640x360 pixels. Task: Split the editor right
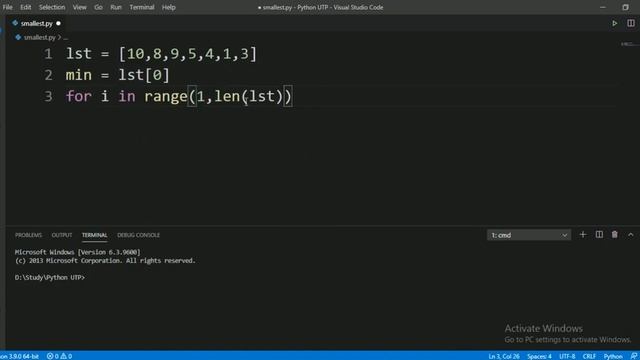tap(631, 23)
